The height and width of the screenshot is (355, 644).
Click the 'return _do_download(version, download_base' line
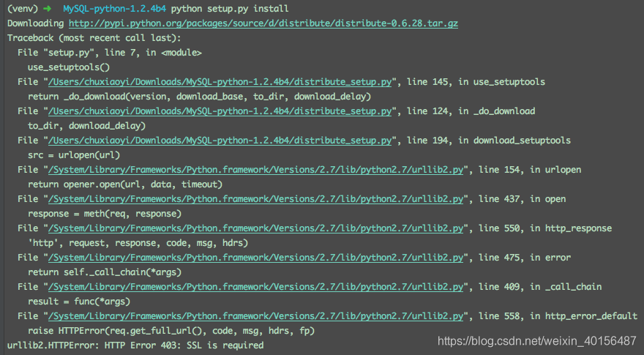coord(199,97)
